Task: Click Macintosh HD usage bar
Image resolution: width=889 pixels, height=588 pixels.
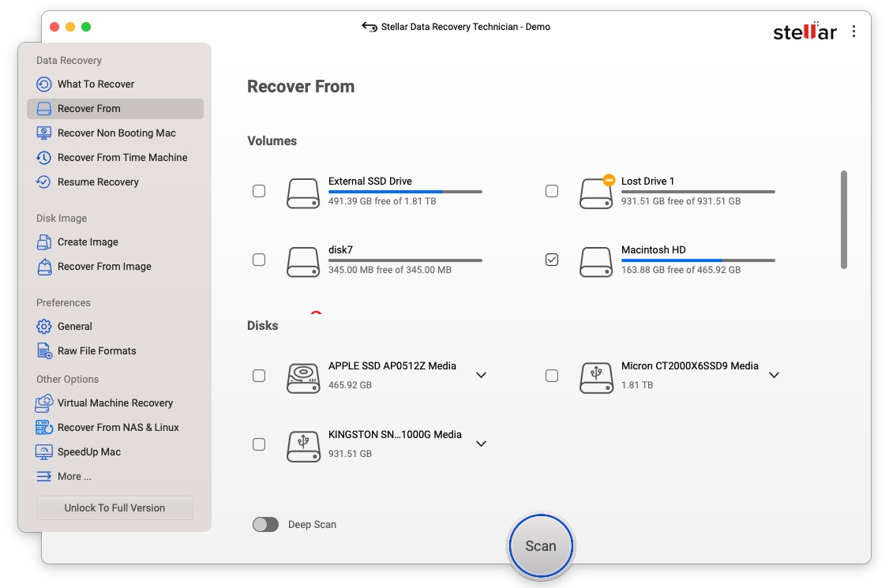Action: click(698, 260)
